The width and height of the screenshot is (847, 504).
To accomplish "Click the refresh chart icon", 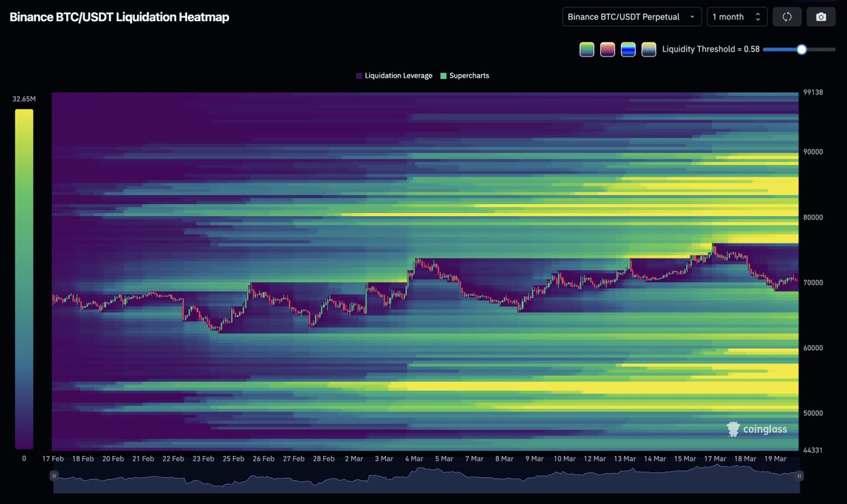I will tap(787, 17).
